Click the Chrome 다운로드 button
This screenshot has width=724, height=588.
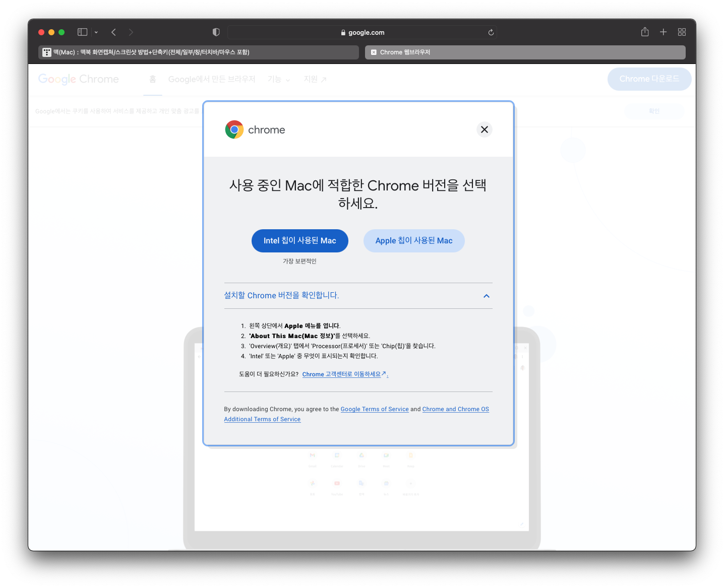click(x=649, y=79)
